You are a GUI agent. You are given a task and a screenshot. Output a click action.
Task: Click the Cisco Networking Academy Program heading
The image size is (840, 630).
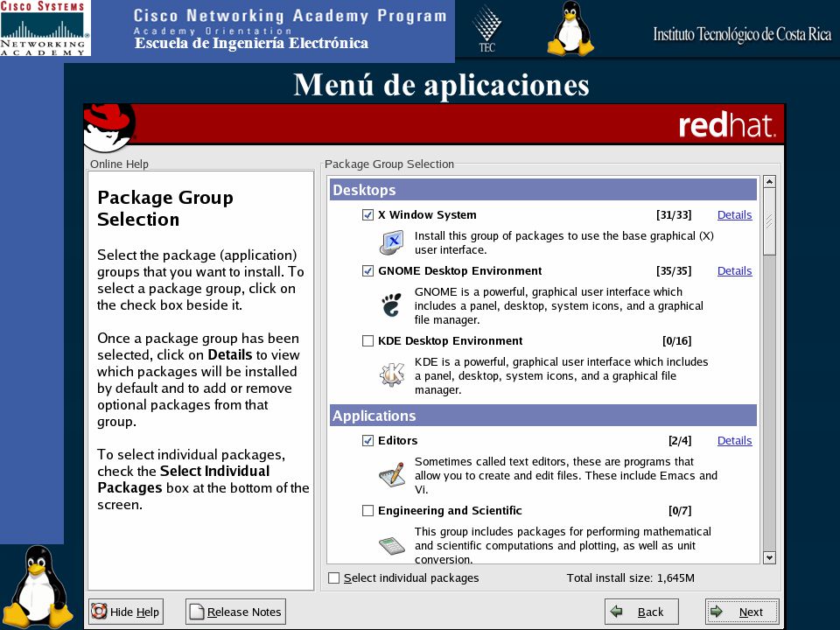point(290,16)
